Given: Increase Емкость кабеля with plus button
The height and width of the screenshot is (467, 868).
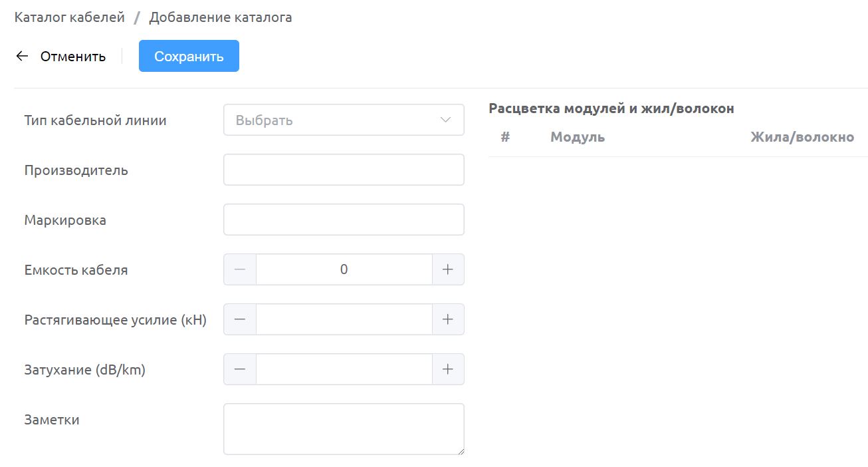Looking at the screenshot, I should coord(448,269).
